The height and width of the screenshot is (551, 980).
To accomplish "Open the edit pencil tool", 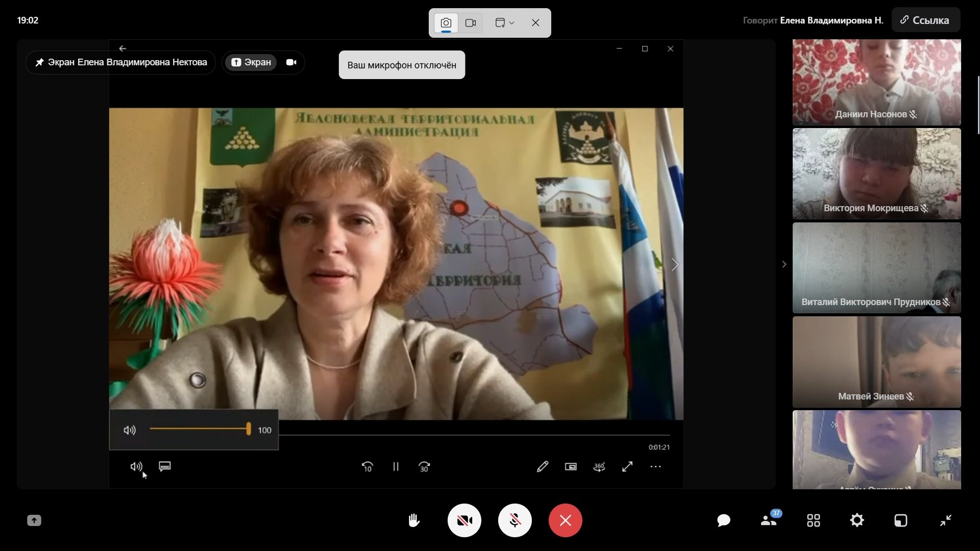I will [x=543, y=466].
